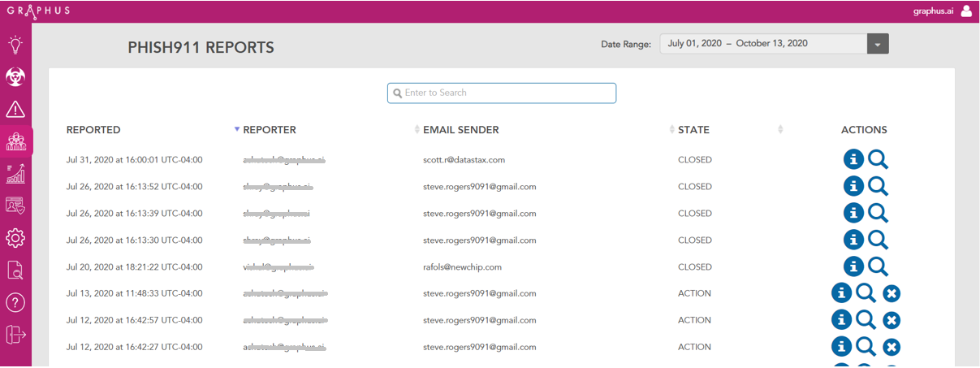Screen dimensions: 980x368
Task: Open the bar chart analytics sidebar icon
Action: coord(15,173)
